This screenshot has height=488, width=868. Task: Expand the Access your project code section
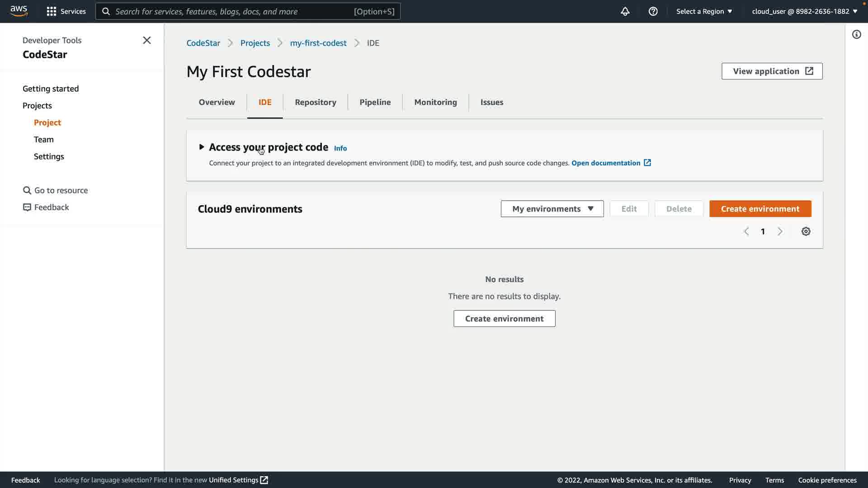[202, 147]
